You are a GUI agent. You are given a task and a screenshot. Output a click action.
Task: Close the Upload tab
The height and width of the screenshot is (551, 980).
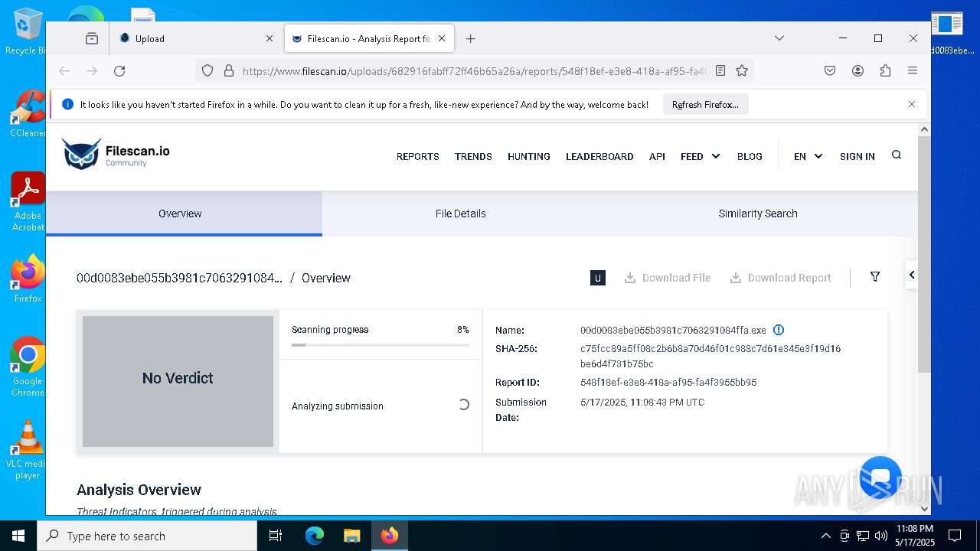tap(269, 38)
